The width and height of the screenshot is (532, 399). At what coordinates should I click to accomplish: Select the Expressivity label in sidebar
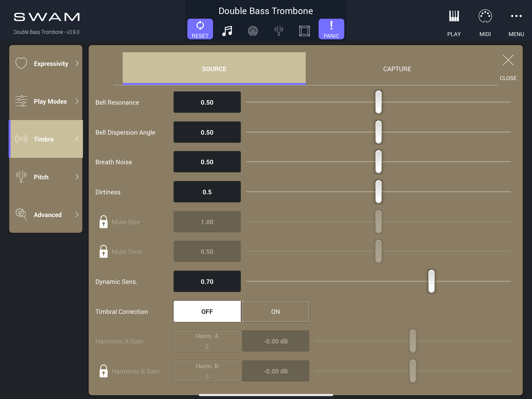(x=51, y=64)
